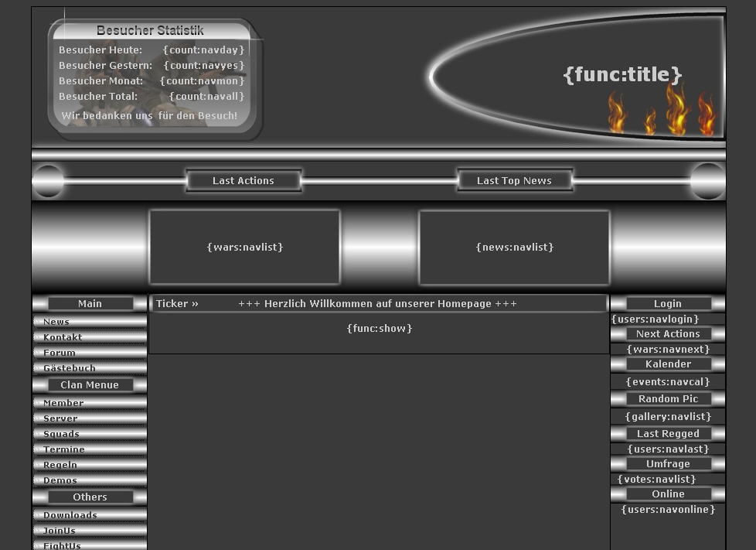756x550 pixels.
Task: Click the {count:navall} visitor value
Action: click(x=207, y=96)
